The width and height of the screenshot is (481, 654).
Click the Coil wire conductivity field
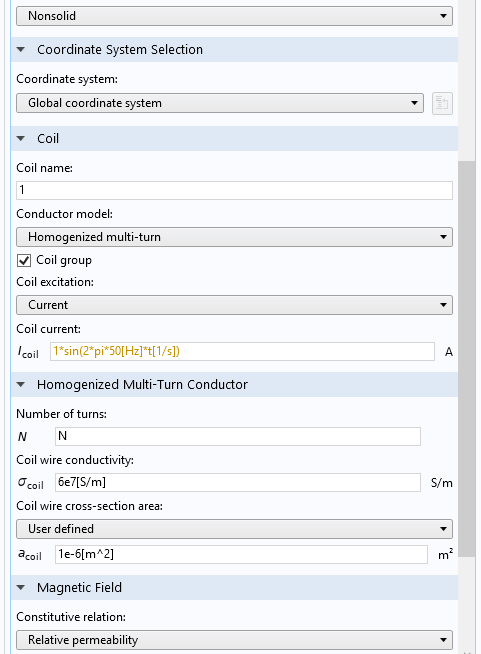click(238, 482)
